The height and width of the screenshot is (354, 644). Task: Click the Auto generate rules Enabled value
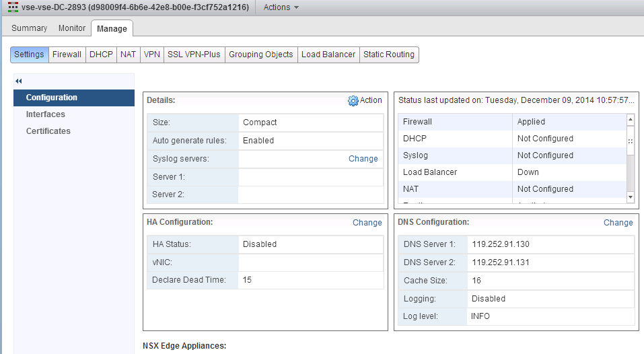point(258,141)
